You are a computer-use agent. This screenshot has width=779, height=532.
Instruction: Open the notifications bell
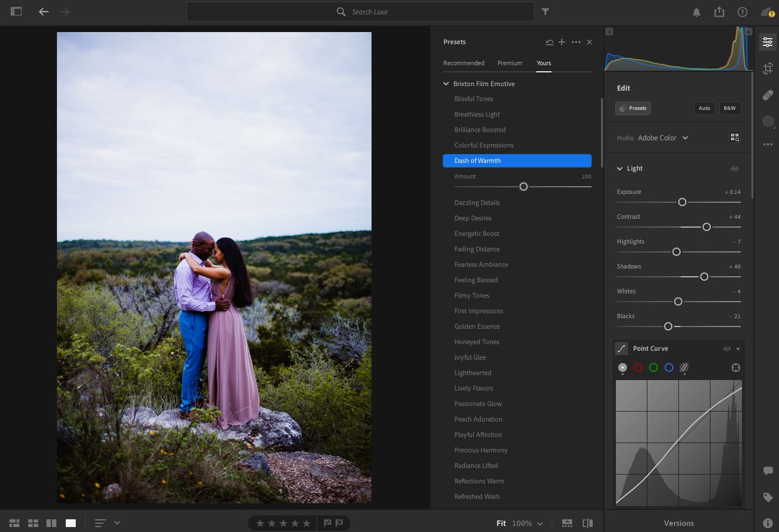[697, 12]
